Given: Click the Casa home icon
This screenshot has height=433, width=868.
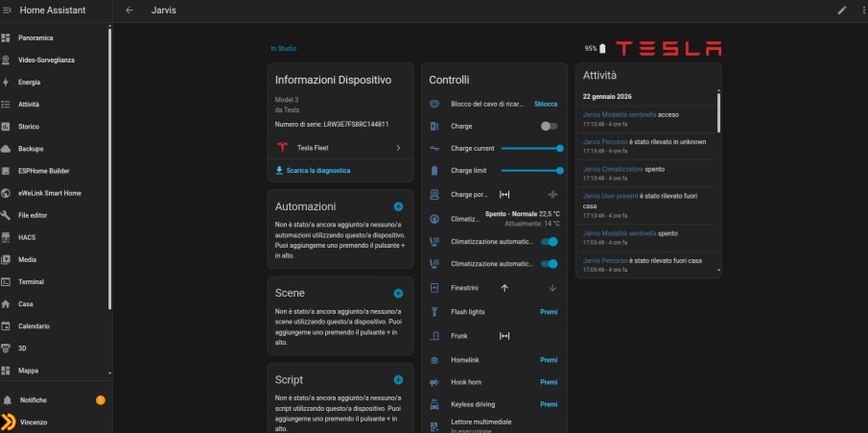Looking at the screenshot, I should coord(6,303).
